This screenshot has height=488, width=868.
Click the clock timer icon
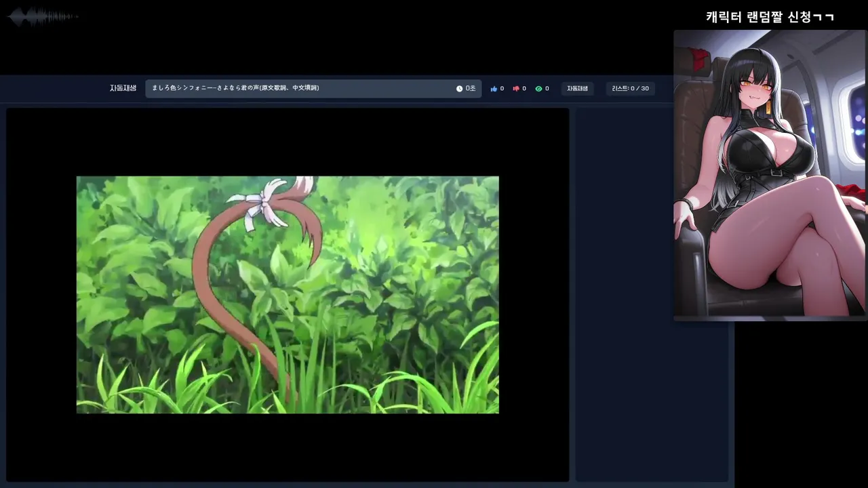(x=459, y=89)
